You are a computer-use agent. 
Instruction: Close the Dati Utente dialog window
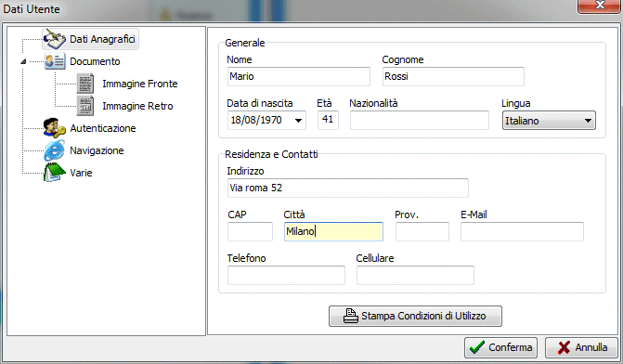tap(599, 6)
